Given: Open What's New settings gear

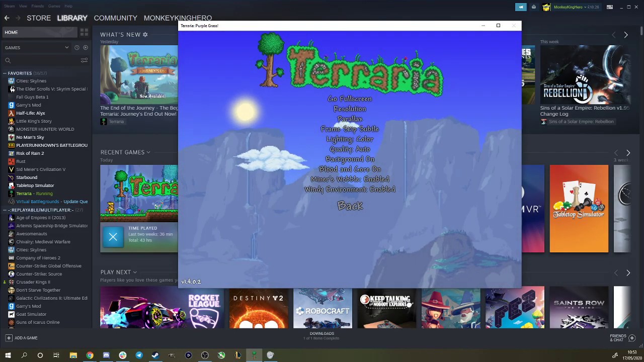Looking at the screenshot, I should click(145, 35).
